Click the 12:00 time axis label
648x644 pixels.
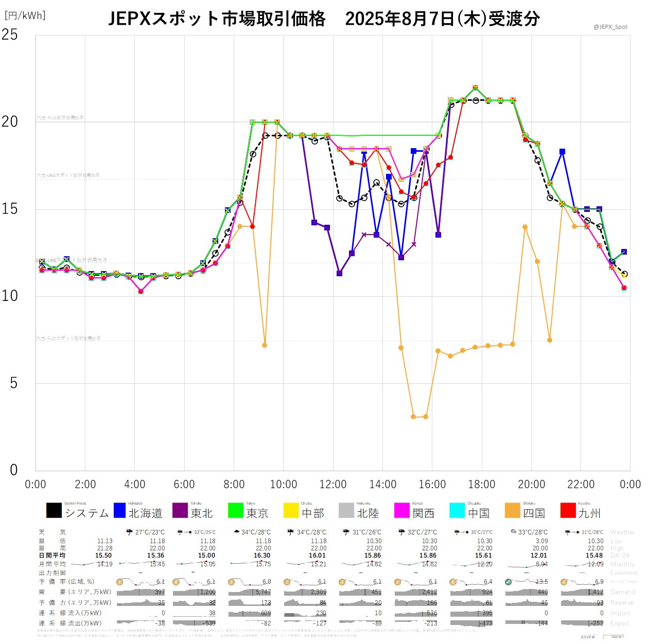tap(333, 484)
